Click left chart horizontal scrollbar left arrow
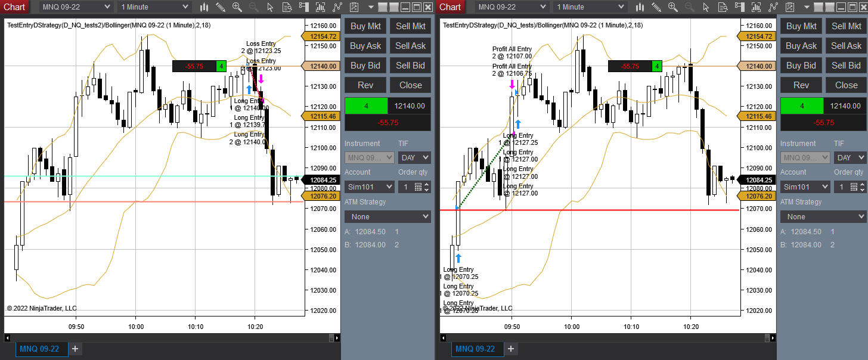868x360 pixels. [8, 338]
